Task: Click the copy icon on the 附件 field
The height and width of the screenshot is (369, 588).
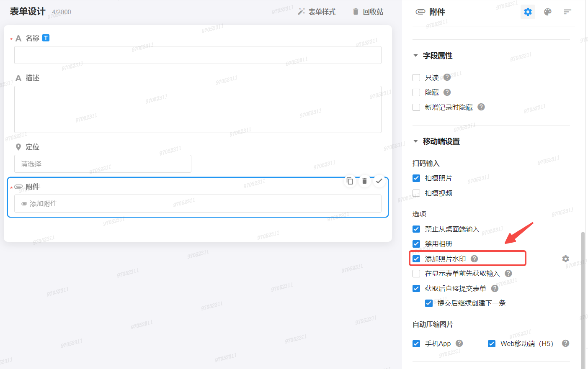Action: tap(350, 181)
